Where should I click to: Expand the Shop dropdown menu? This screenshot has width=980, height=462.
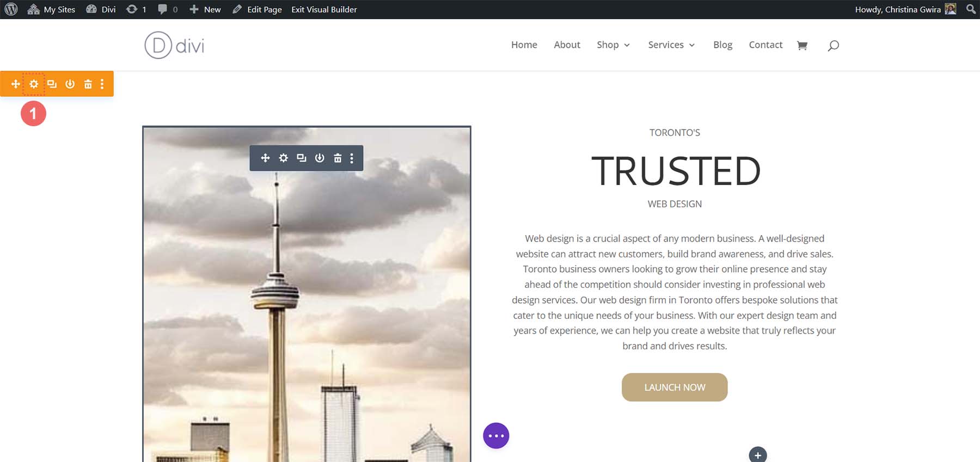click(613, 45)
